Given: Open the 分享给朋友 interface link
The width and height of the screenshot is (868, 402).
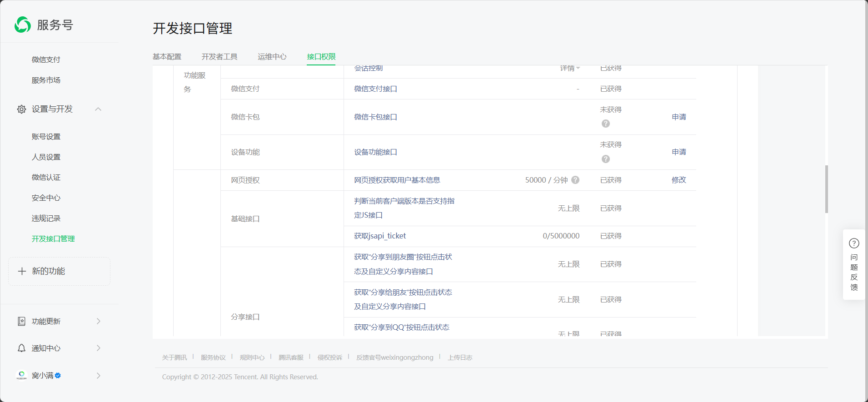Looking at the screenshot, I should (x=403, y=299).
